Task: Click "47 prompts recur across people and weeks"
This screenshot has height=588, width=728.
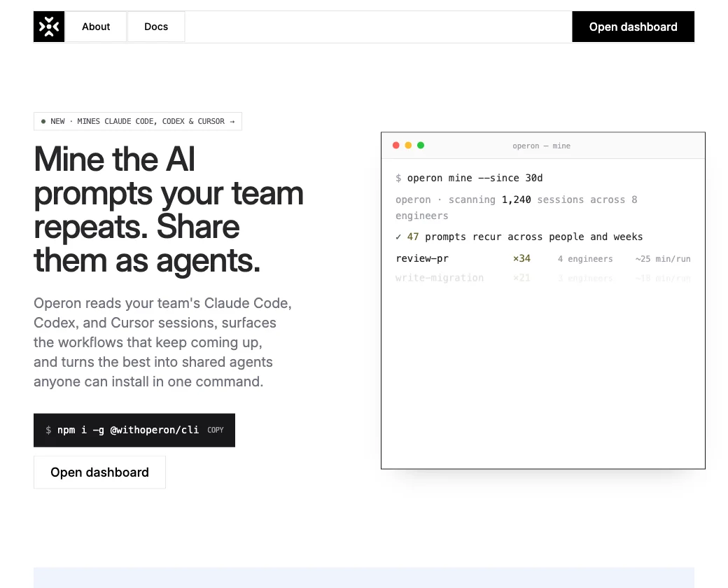Action: click(524, 237)
